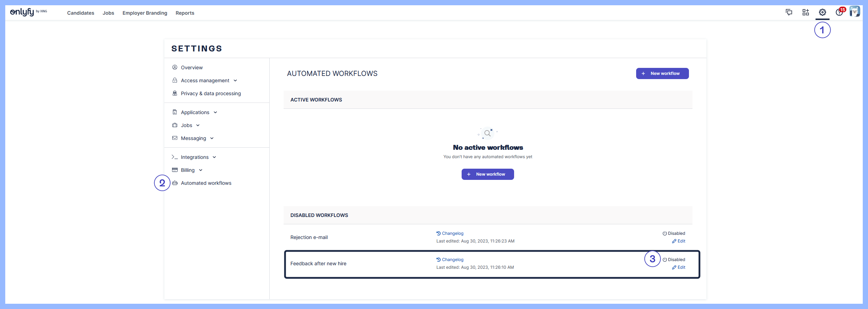Image resolution: width=868 pixels, height=309 pixels.
Task: Click the Applications document icon
Action: (x=175, y=112)
